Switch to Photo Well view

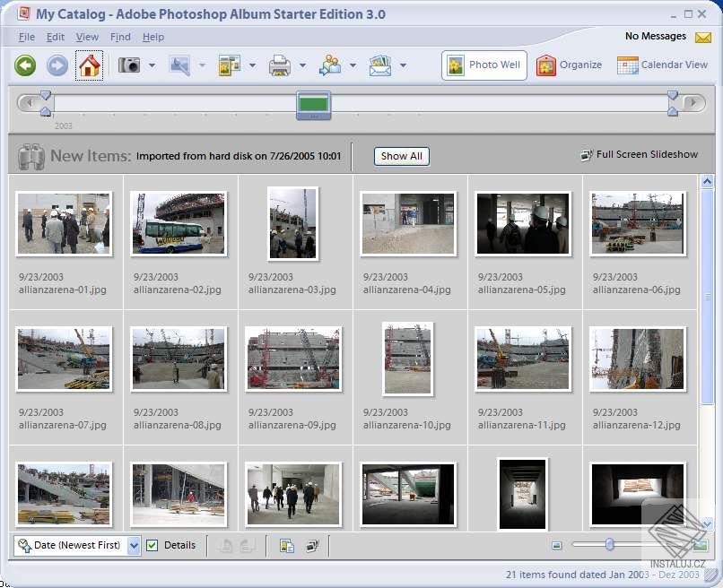tap(484, 65)
